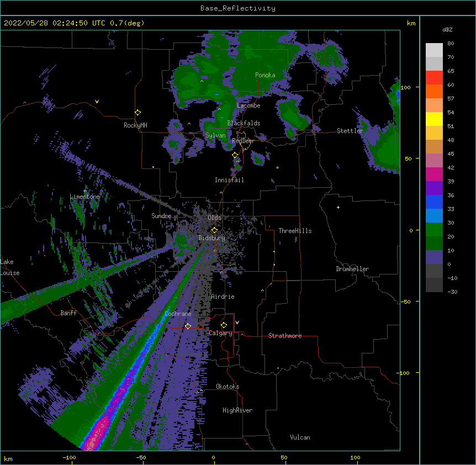Click the yellow V marker northwest of RockyMH
The width and height of the screenshot is (476, 465).
point(97,102)
